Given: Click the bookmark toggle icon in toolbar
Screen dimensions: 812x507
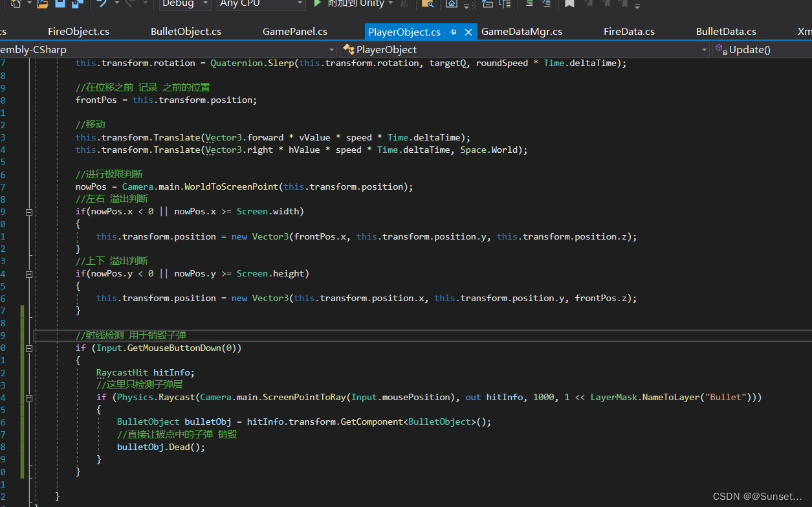Looking at the screenshot, I should click(x=569, y=4).
